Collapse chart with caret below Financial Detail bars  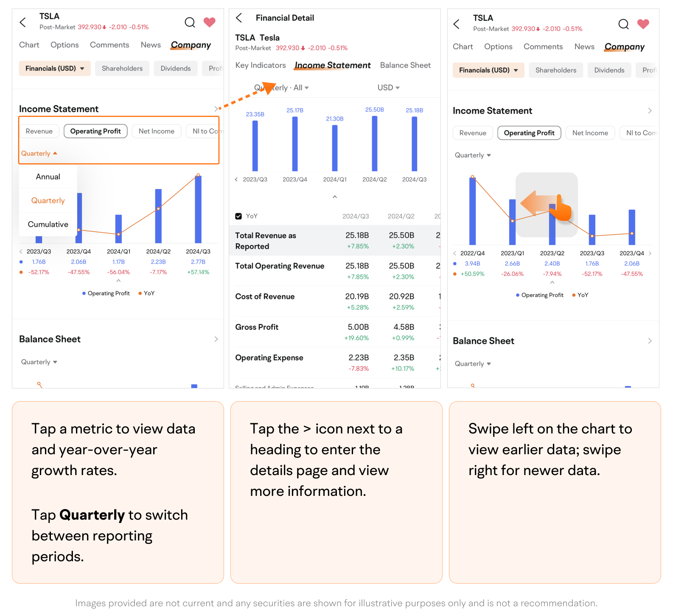(335, 197)
